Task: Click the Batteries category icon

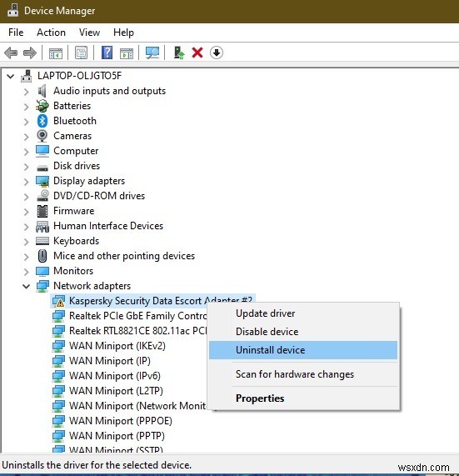Action: coord(42,106)
